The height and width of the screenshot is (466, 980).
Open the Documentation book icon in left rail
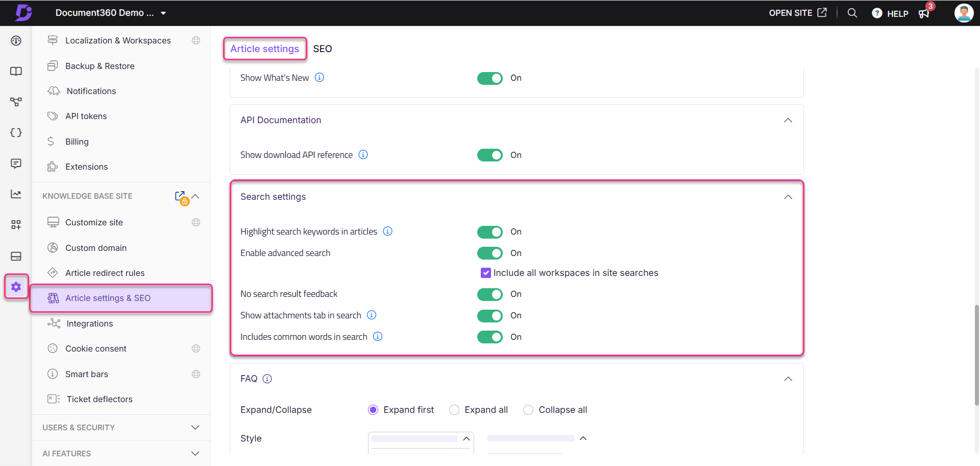point(16,71)
